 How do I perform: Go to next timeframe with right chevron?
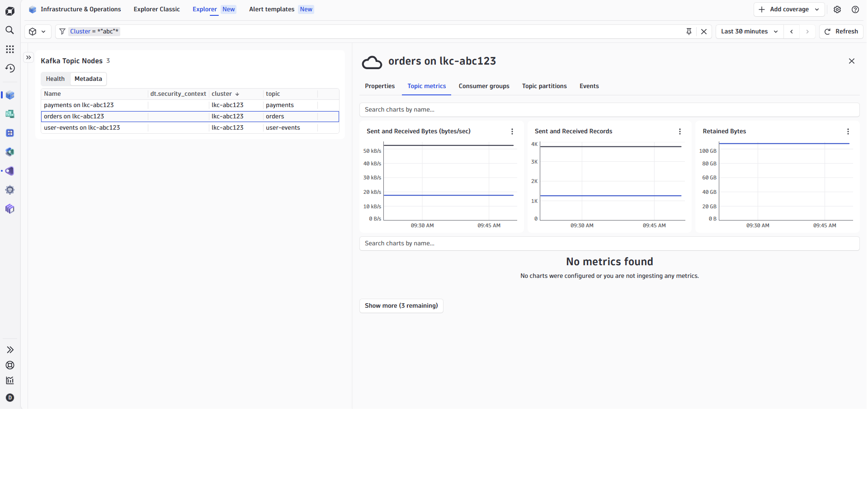[x=807, y=32]
